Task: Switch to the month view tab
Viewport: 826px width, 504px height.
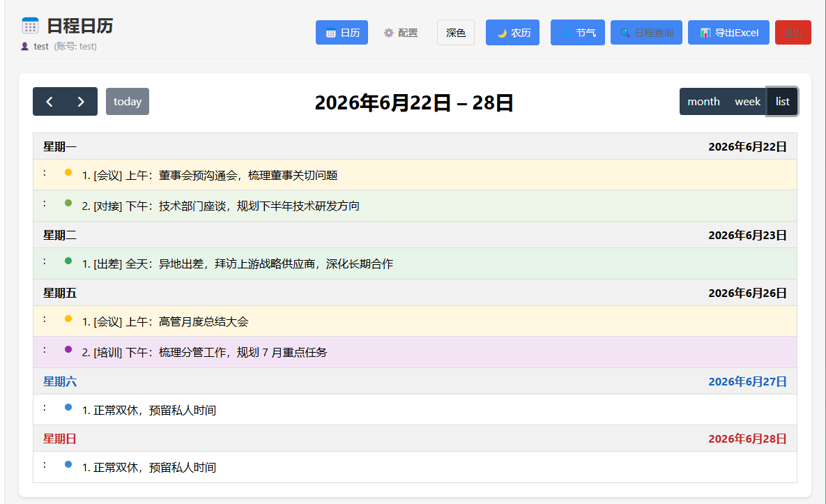Action: 703,102
